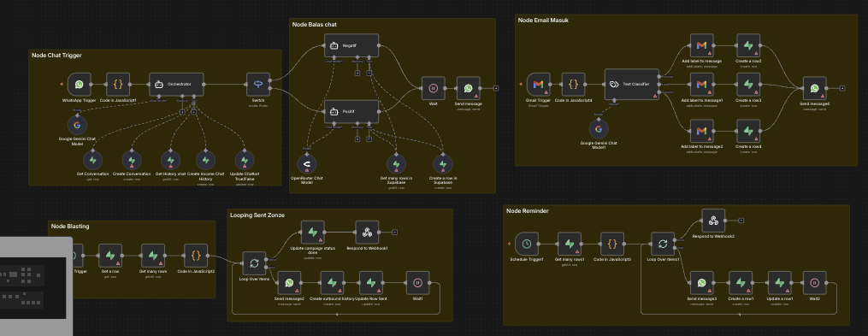The height and width of the screenshot is (336, 868).
Task: Select the WhatsApp Trigger node
Action: pos(80,84)
